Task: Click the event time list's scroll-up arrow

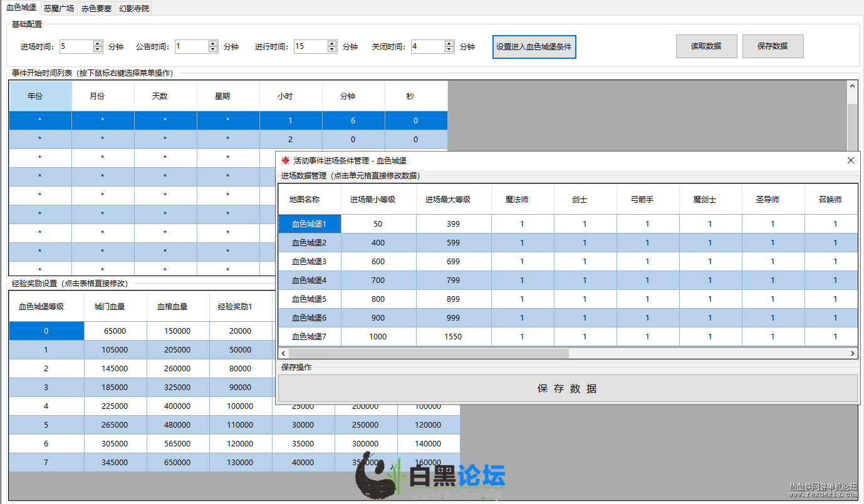Action: 851,86
